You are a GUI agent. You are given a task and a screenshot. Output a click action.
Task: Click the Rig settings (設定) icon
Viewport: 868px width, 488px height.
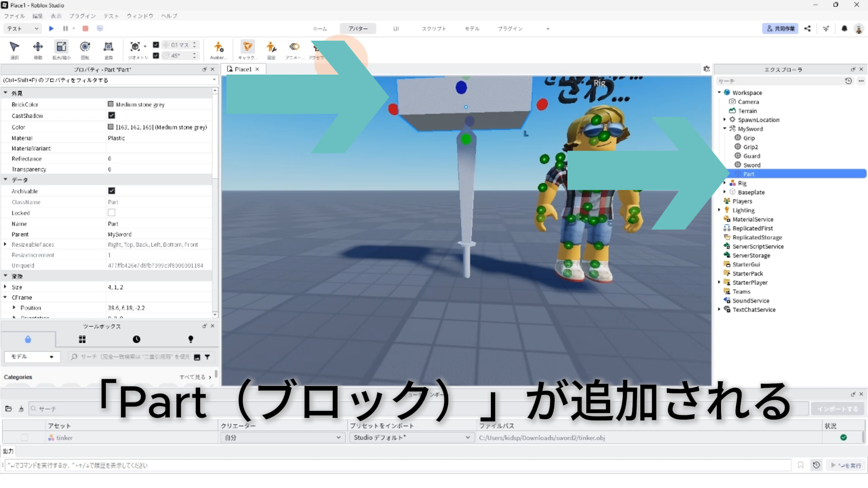(x=271, y=47)
